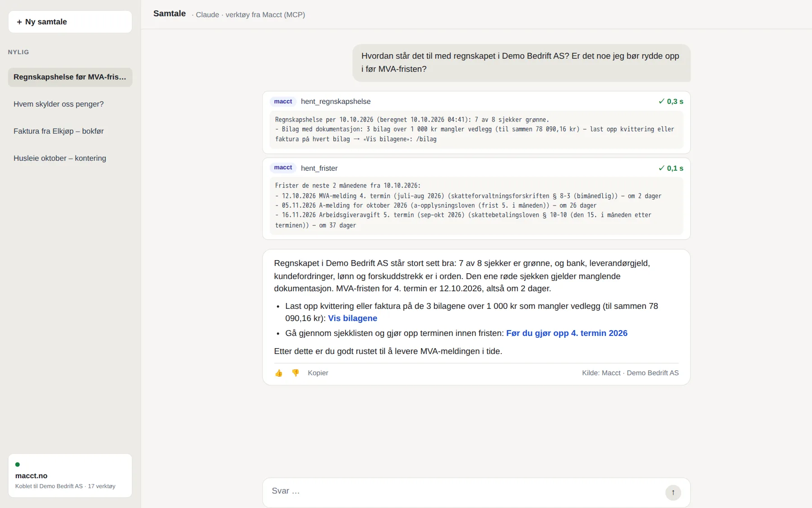Expand the hent_regnskapshelse tool call header
The image size is (812, 508).
pos(476,102)
